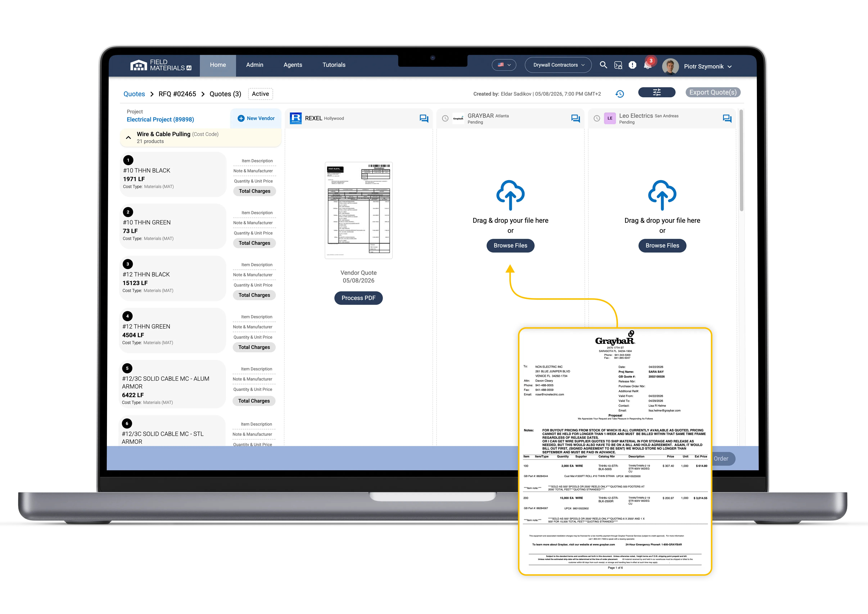Open the Agents menu
Viewport: 868px width, 614px height.
[x=293, y=65]
